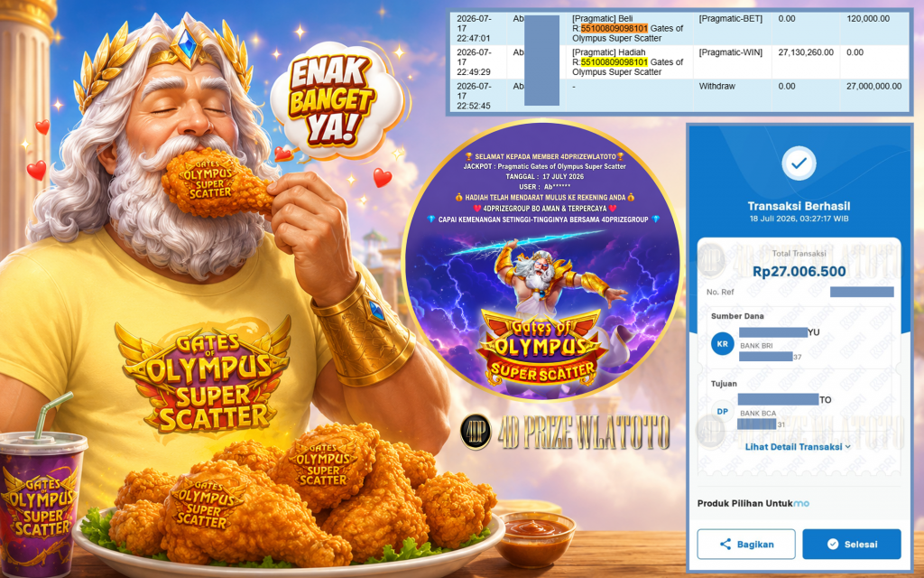The height and width of the screenshot is (578, 924).
Task: Click the round 4DP logo badge
Action: [x=476, y=432]
